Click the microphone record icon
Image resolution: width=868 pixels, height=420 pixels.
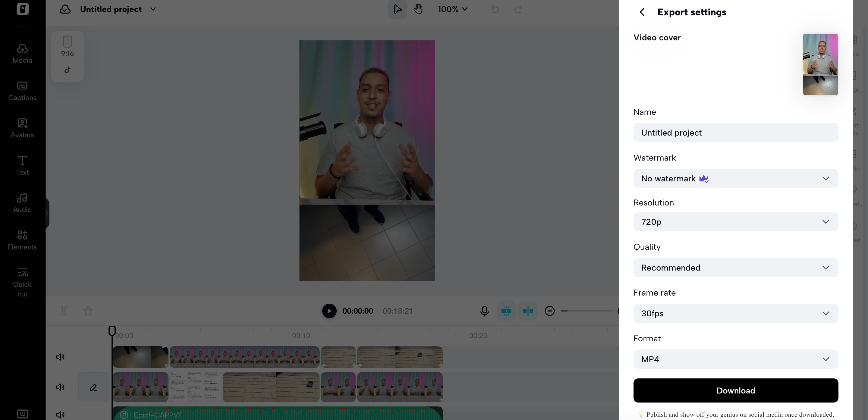point(484,311)
